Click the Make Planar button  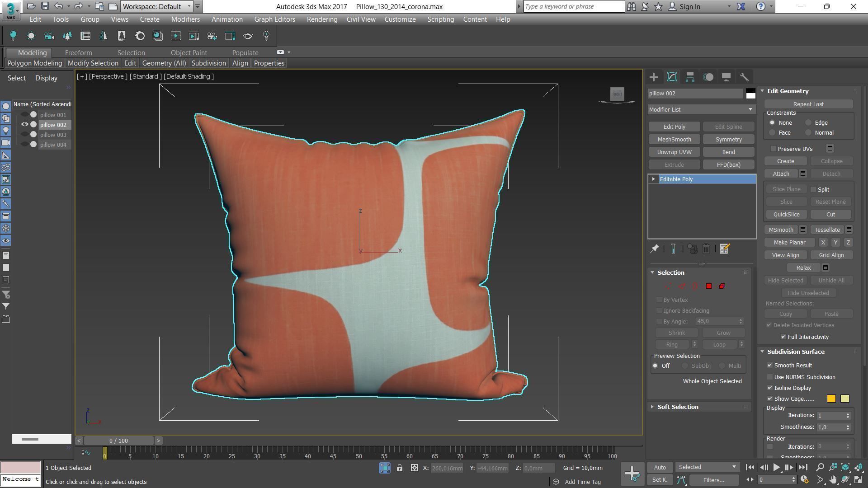point(789,243)
